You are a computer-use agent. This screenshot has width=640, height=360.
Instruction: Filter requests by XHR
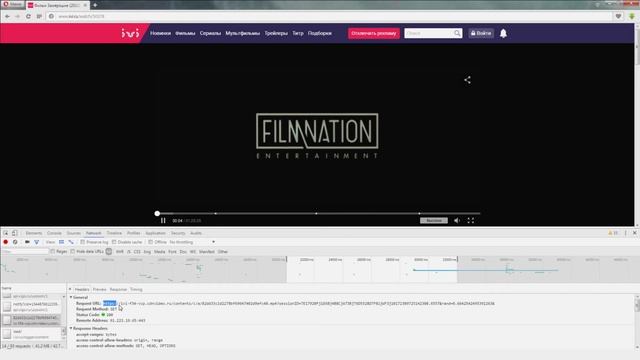coord(120,252)
